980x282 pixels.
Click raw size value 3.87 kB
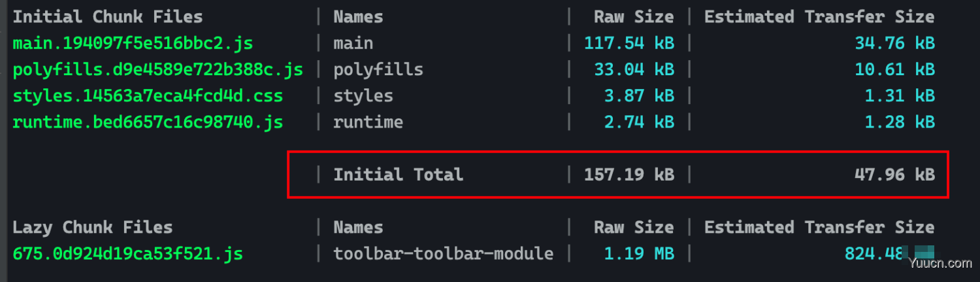point(639,96)
